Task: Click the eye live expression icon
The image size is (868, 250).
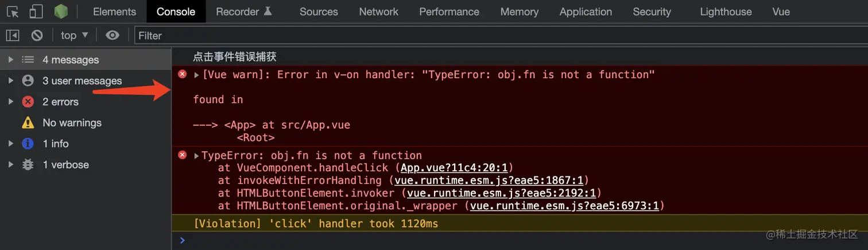Action: point(113,36)
